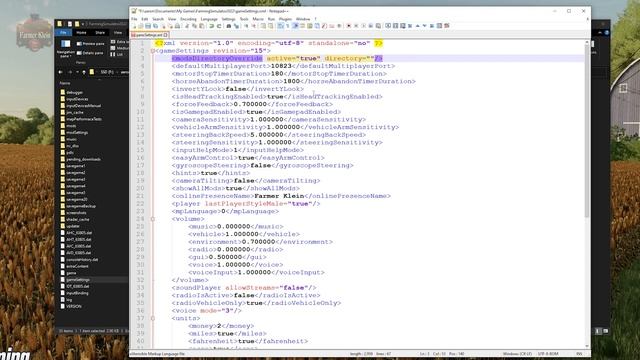Click the Undo toolbar icon
640x360 pixels.
[212, 26]
